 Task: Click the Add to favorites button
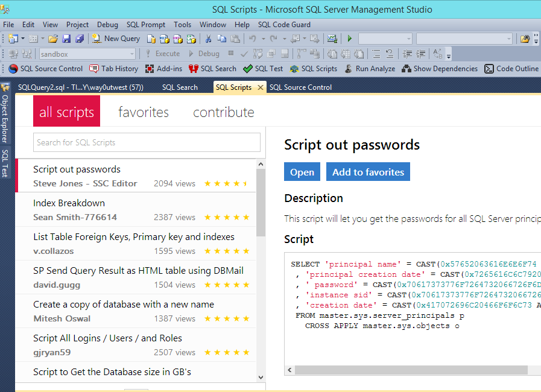coord(368,172)
